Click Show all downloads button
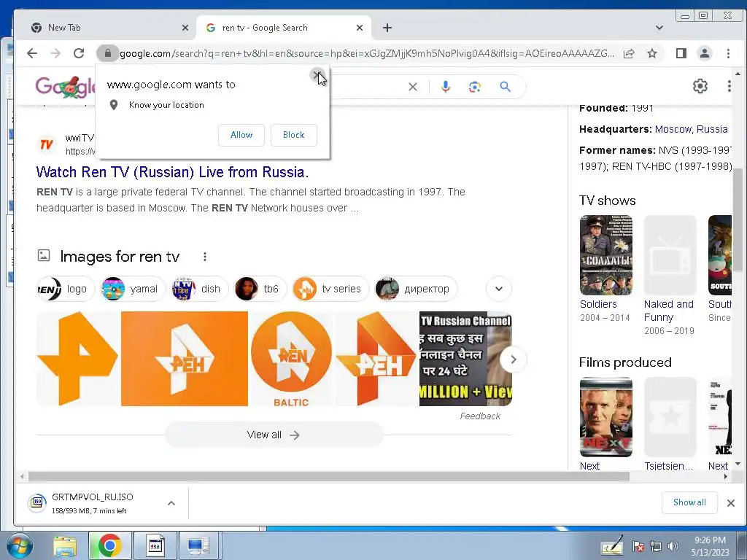This screenshot has height=560, width=747. click(x=689, y=502)
